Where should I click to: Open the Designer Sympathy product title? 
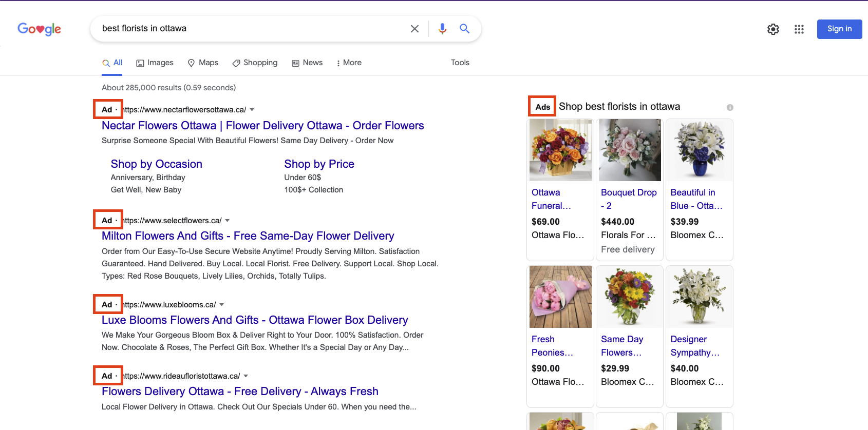click(x=695, y=346)
